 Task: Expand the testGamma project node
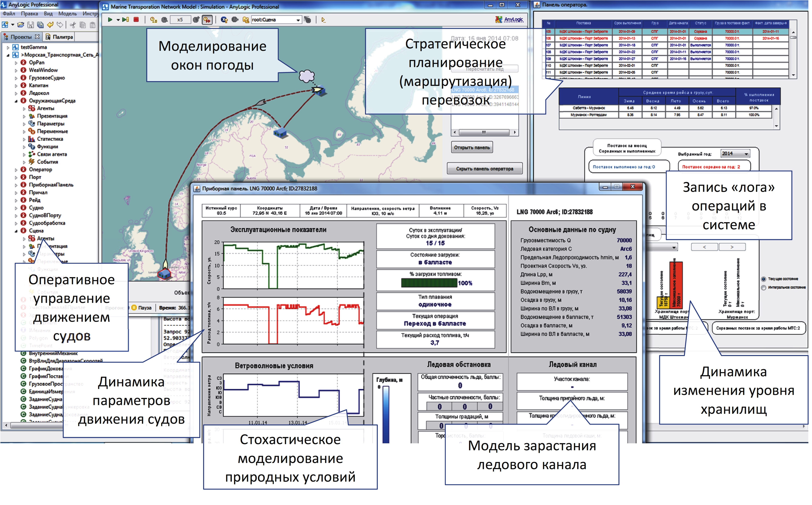[8, 47]
